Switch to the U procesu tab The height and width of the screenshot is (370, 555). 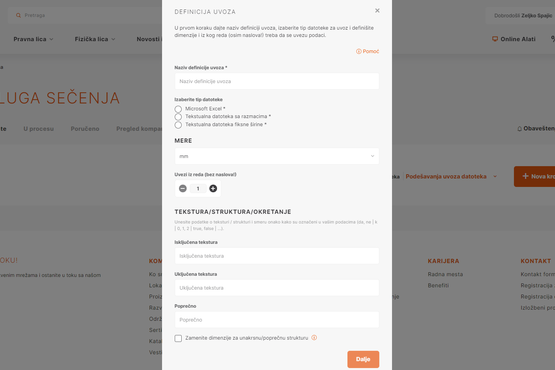click(x=39, y=129)
